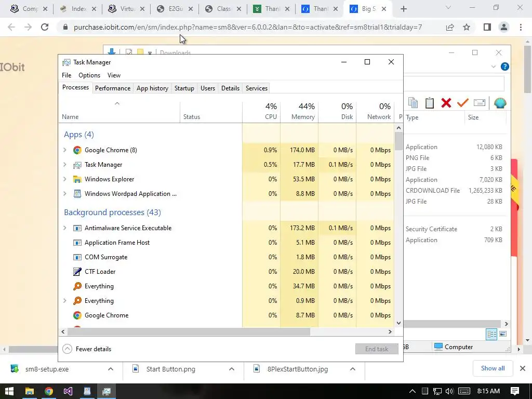The width and height of the screenshot is (532, 399).
Task: Click the Downloads window address field
Action: [454, 83]
